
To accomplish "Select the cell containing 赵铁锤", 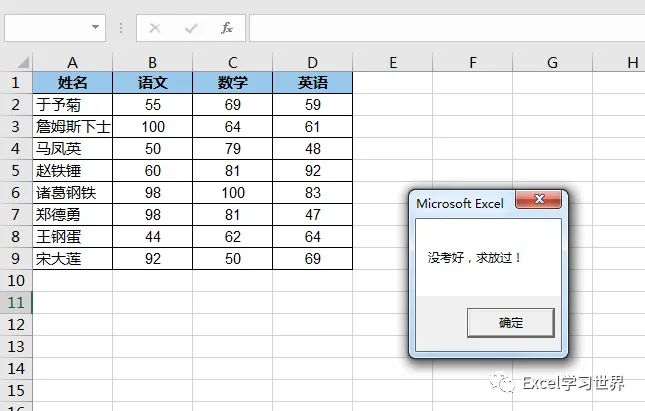I will point(72,171).
